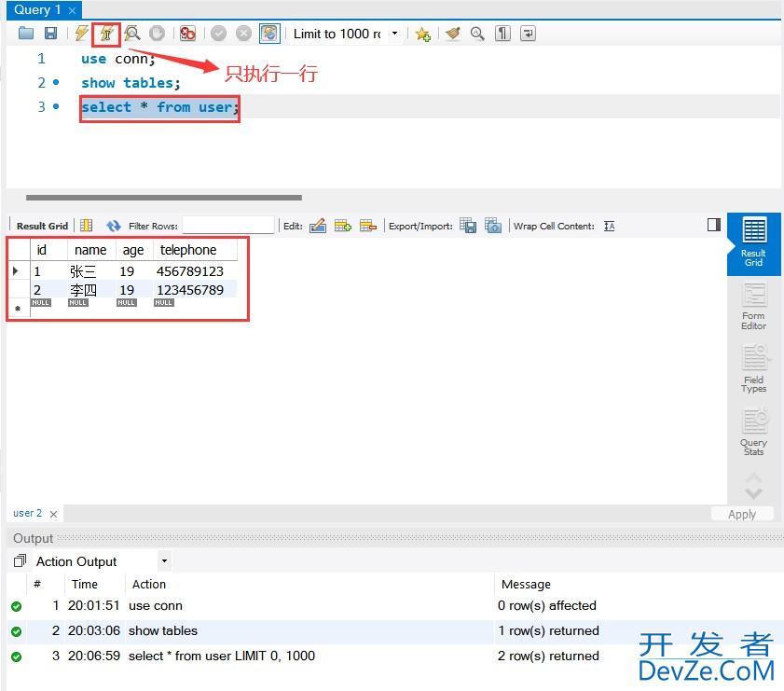The height and width of the screenshot is (691, 784).
Task: Toggle Wrap Cell Content icon
Action: tap(609, 226)
